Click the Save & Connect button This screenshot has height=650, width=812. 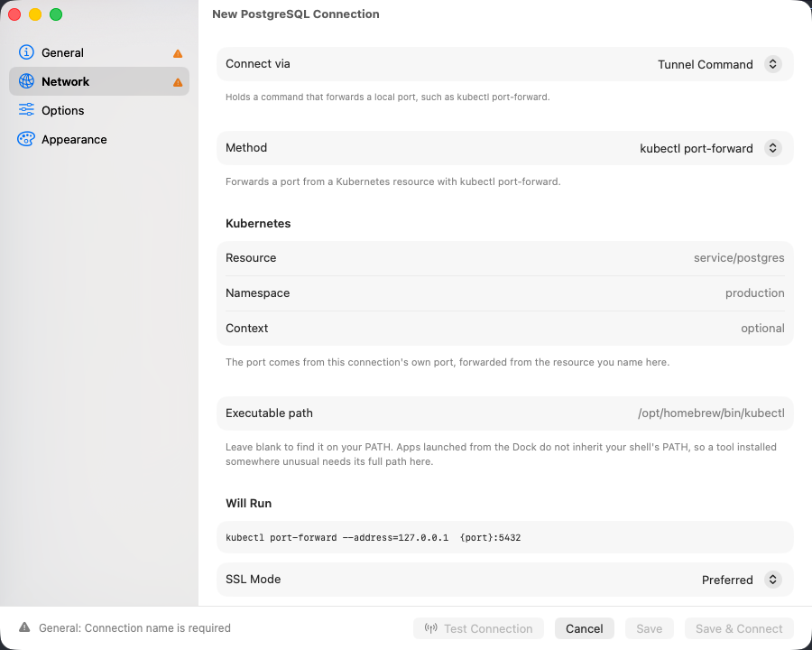[739, 628]
